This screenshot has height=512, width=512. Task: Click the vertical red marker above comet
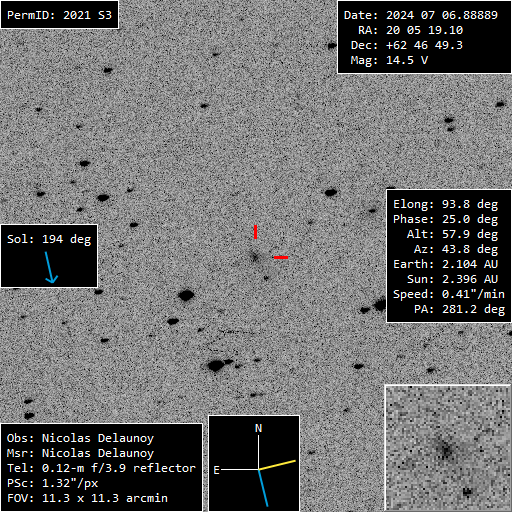pyautogui.click(x=255, y=232)
